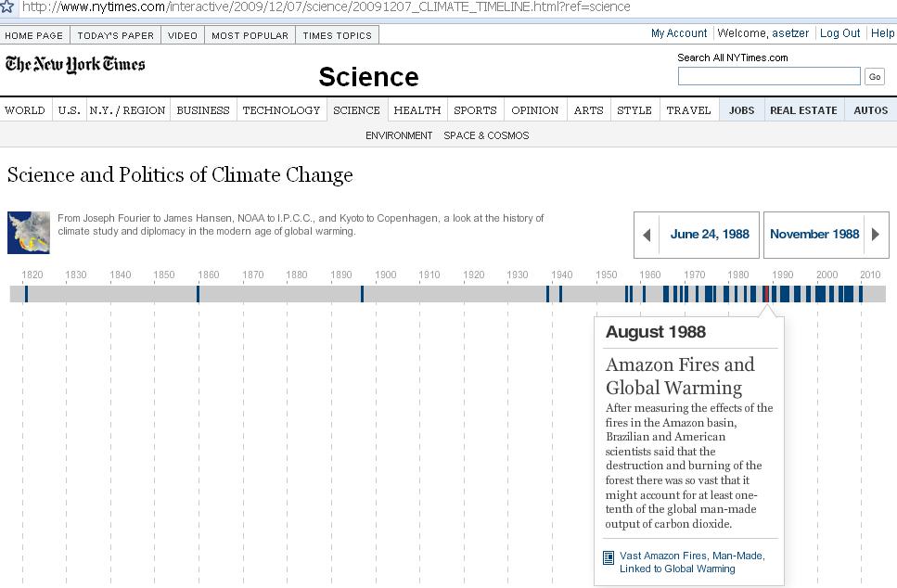Open the ENVIRONMENT subsection
Viewport: 897px width, 588px height.
[x=399, y=135]
